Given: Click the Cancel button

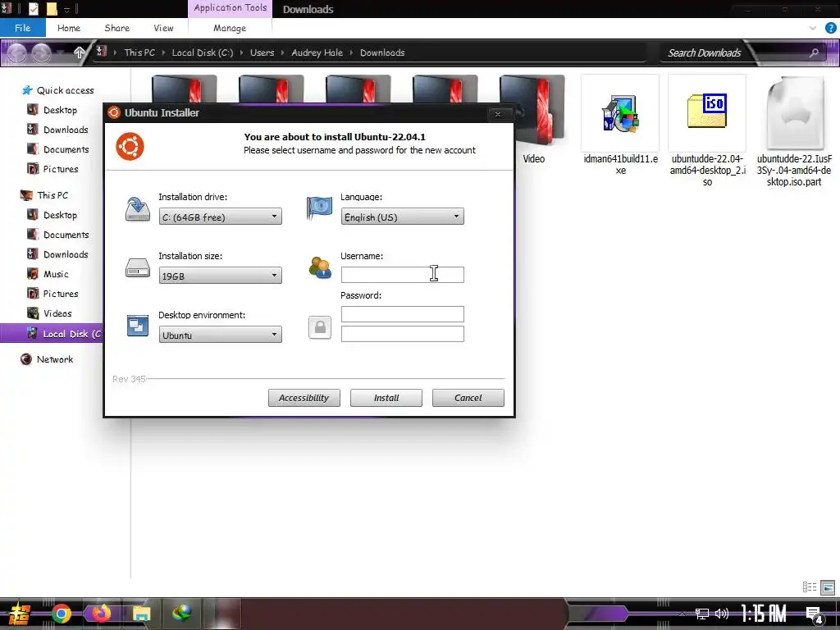Looking at the screenshot, I should (x=468, y=398).
